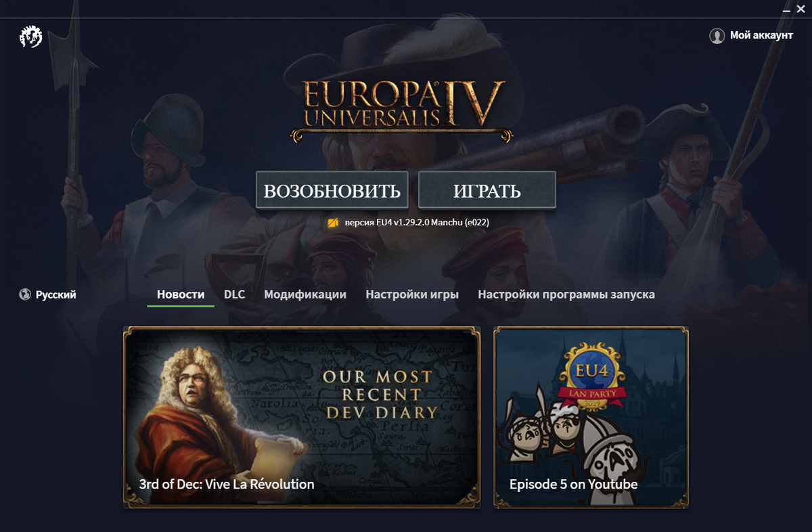Click the version EU4 v1.29.2.0 Manchu text
Screen dimensions: 812x532
click(417, 222)
